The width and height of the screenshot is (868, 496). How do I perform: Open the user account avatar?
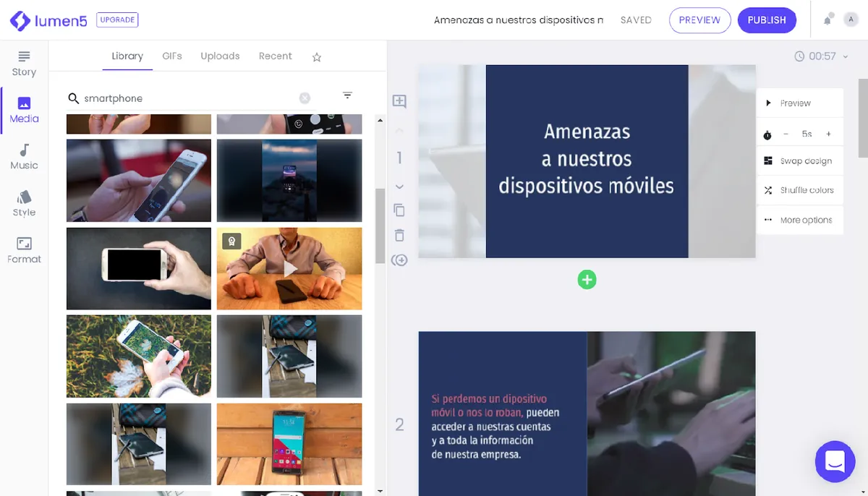click(851, 20)
